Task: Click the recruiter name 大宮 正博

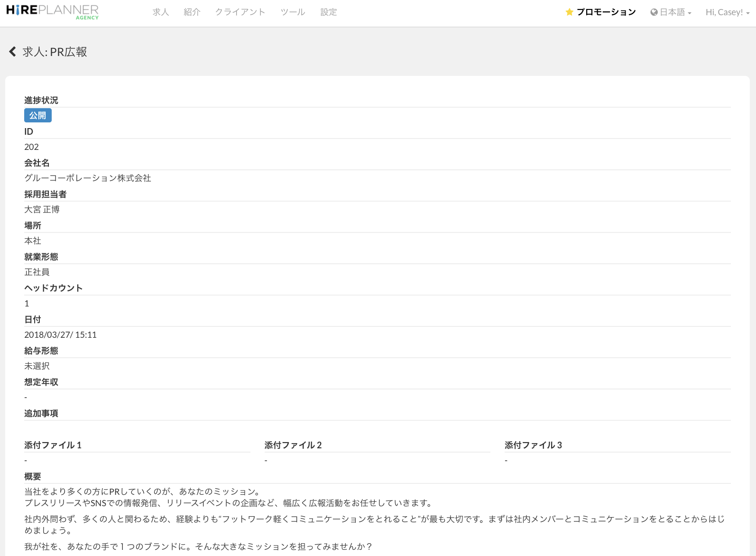Action: (x=42, y=209)
